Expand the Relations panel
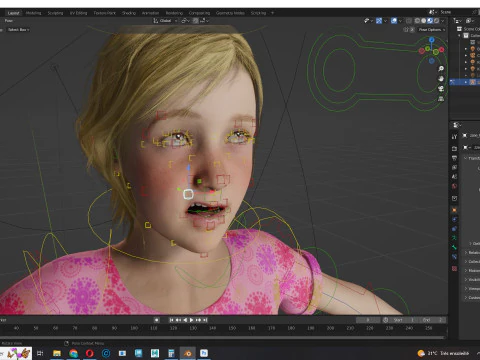The width and height of the screenshot is (480, 360). (472, 252)
